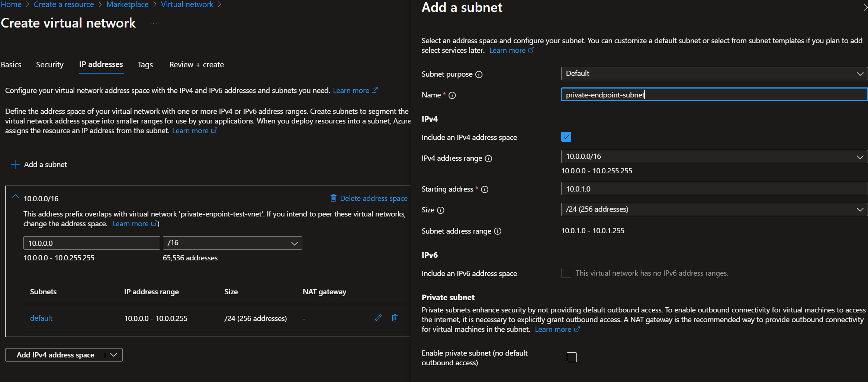Select the IP addresses tab
This screenshot has height=382, width=868.
[101, 64]
